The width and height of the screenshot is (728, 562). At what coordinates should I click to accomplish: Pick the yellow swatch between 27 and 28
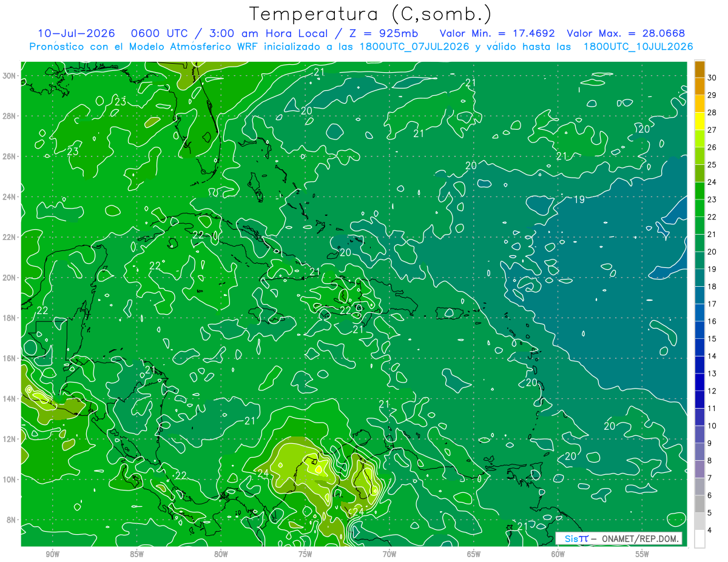point(699,121)
